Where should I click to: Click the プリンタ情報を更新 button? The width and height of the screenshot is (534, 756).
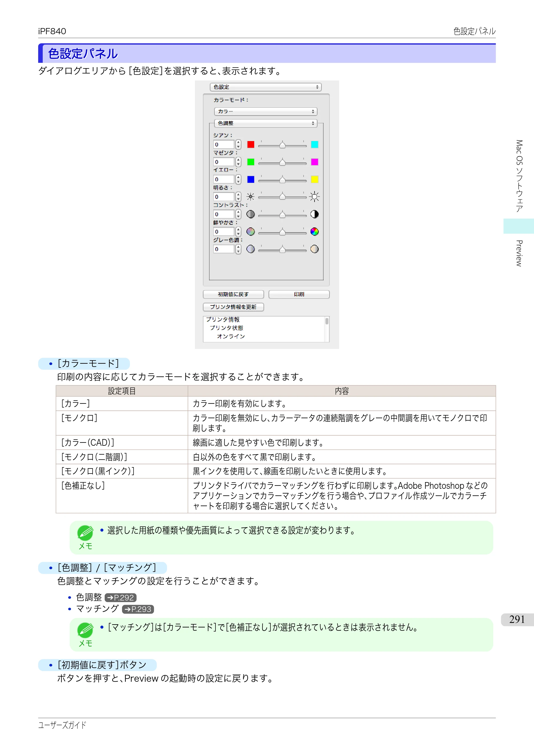click(x=233, y=307)
